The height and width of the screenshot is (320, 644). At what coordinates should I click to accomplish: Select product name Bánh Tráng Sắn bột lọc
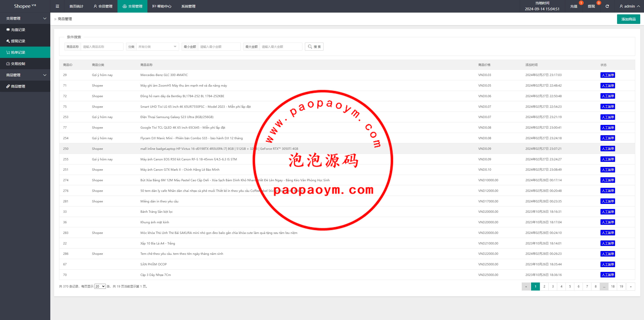coord(156,212)
